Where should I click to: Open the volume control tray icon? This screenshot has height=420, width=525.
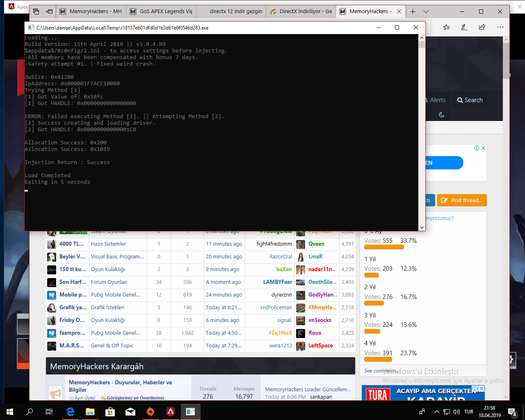coord(457,412)
